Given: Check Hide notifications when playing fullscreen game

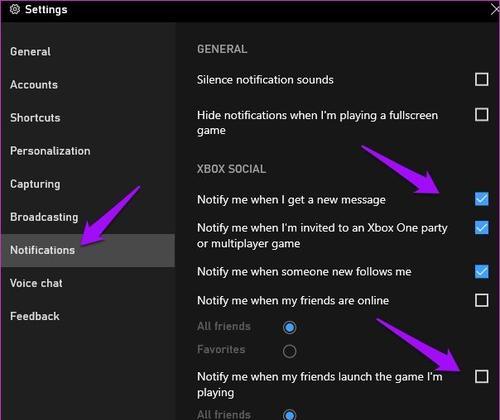Looking at the screenshot, I should [481, 115].
